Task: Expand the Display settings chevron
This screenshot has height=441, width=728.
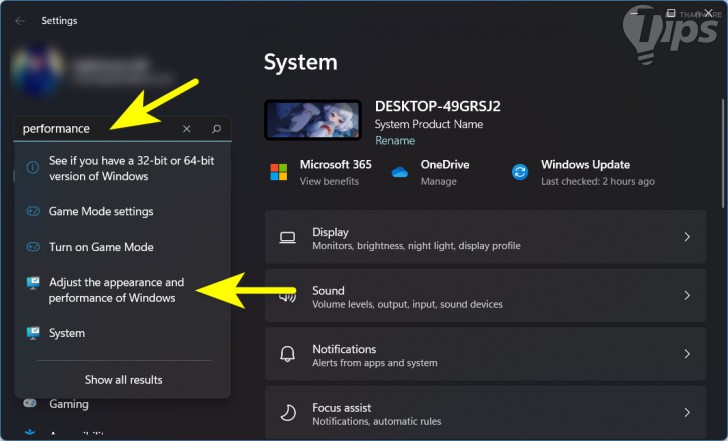Action: (x=687, y=237)
